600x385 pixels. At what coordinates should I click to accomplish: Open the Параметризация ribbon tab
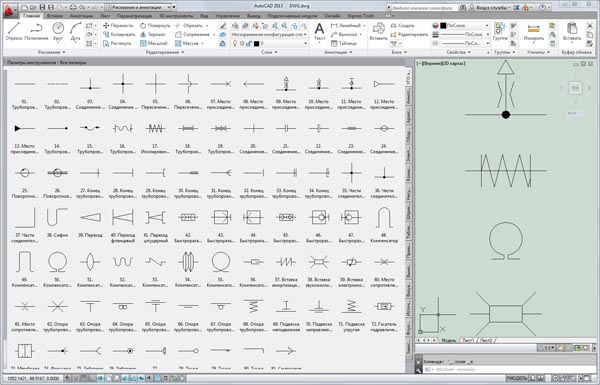(134, 16)
